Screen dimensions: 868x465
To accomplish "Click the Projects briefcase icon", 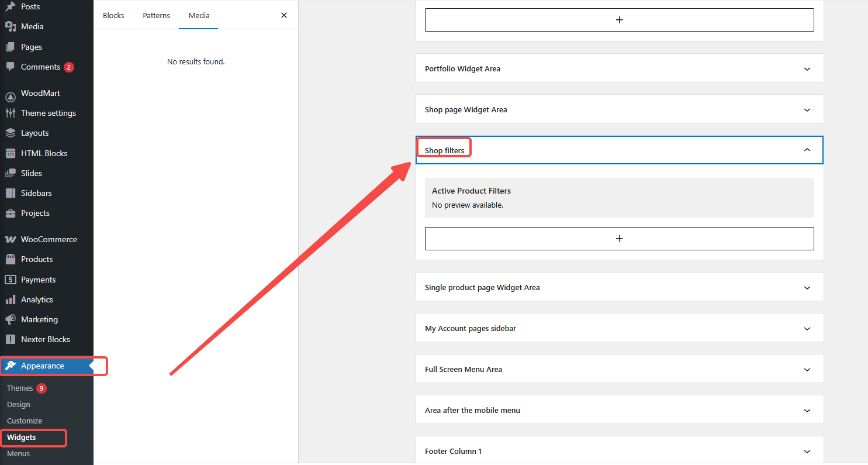I will pyautogui.click(x=11, y=213).
